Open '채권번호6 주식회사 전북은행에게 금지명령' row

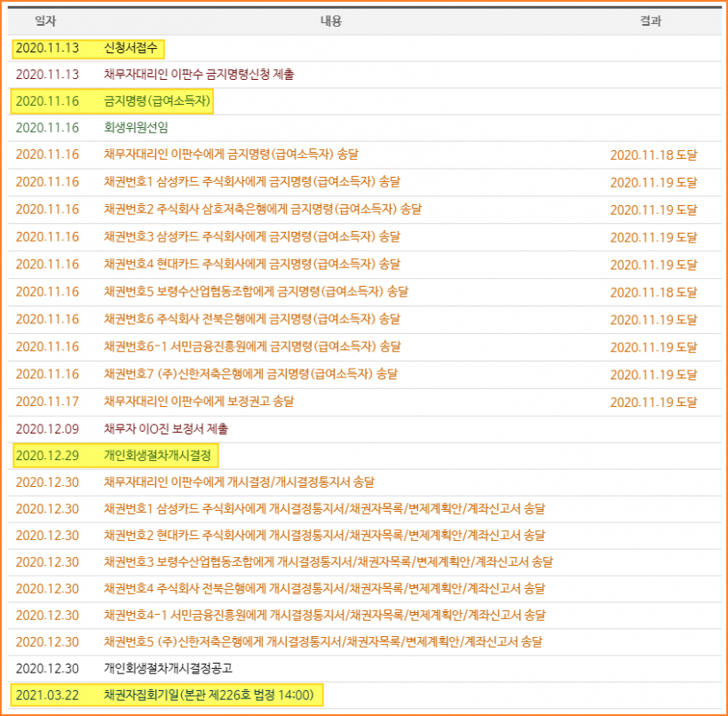coord(251,319)
